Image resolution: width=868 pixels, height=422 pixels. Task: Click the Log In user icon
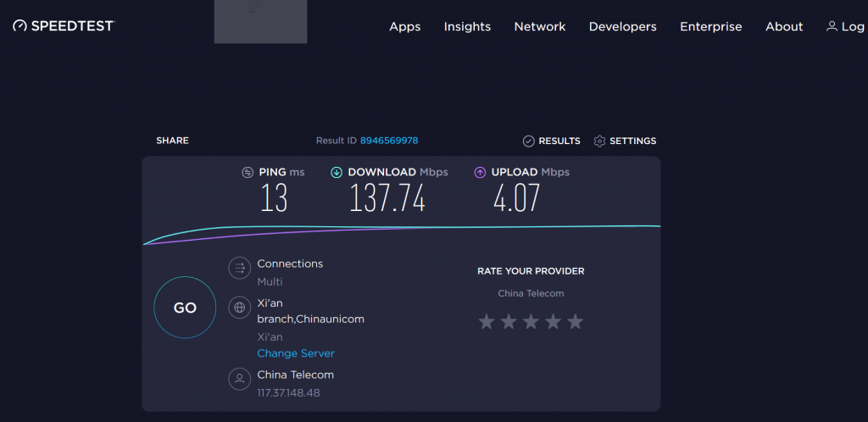click(x=832, y=26)
